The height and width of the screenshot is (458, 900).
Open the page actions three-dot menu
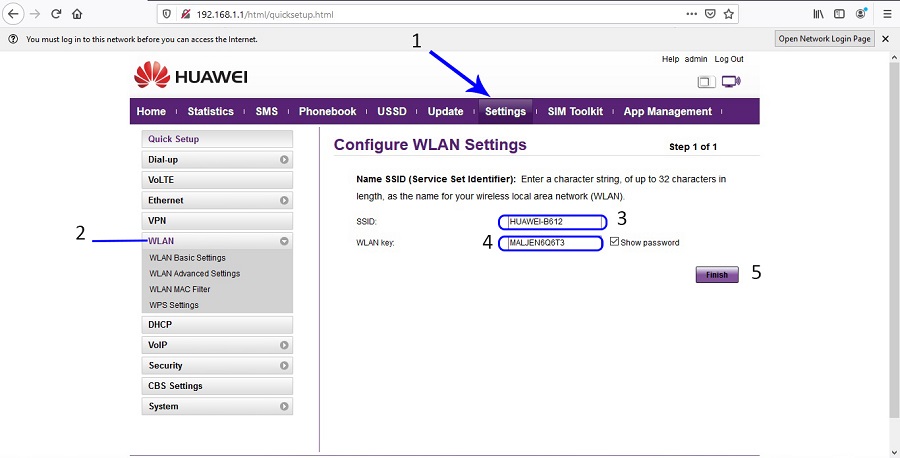click(x=692, y=14)
